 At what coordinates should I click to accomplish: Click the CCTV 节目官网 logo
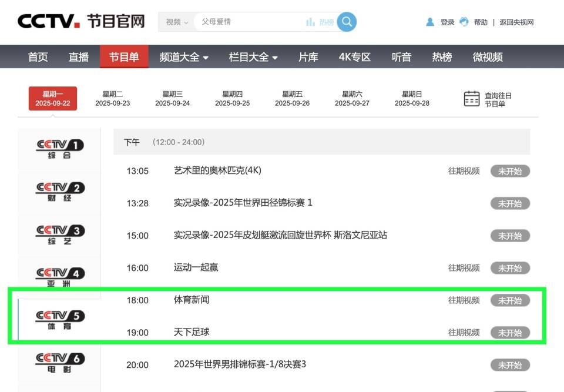[x=81, y=21]
